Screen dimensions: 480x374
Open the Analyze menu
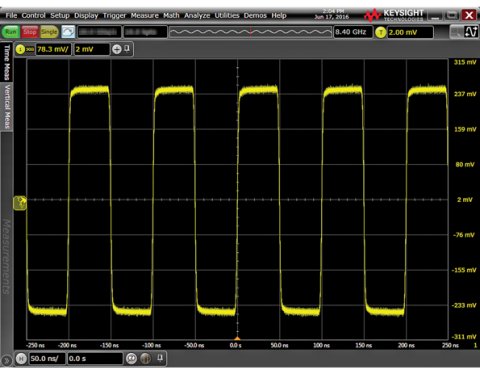click(x=197, y=16)
